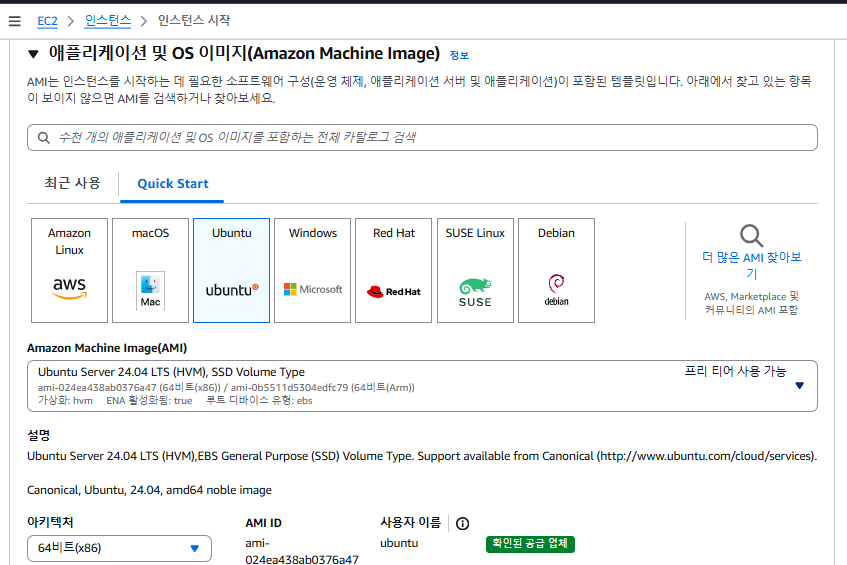Image resolution: width=847 pixels, height=565 pixels.
Task: Click the username value ubuntu
Action: (x=399, y=543)
